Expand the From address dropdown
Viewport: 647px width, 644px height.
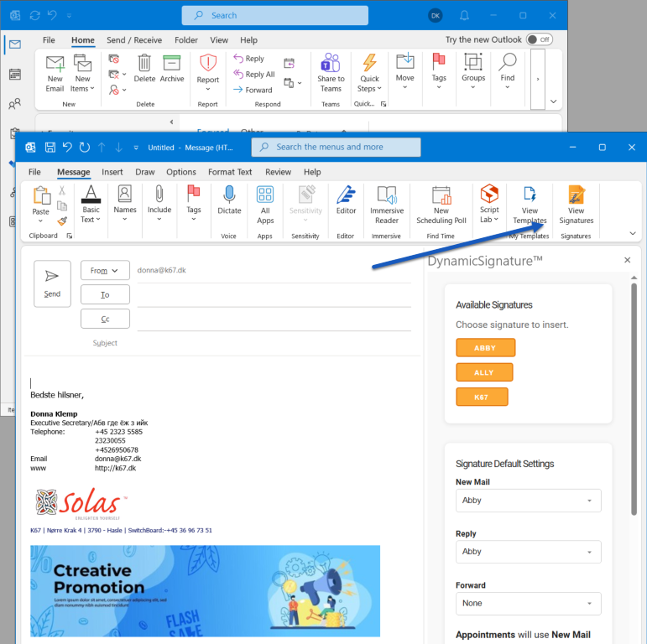click(105, 270)
